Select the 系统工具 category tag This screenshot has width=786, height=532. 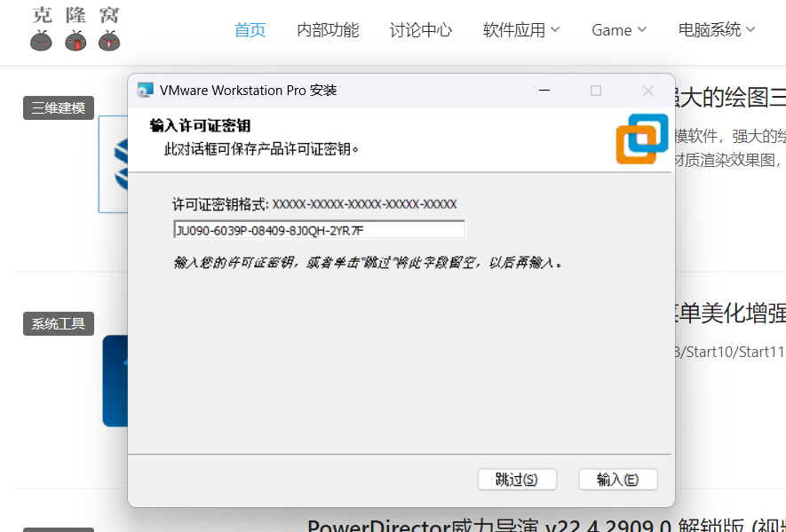(x=58, y=323)
